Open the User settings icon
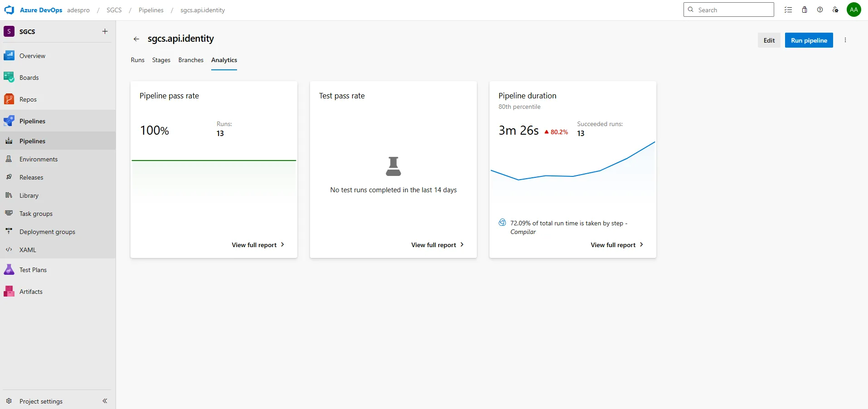 [835, 10]
